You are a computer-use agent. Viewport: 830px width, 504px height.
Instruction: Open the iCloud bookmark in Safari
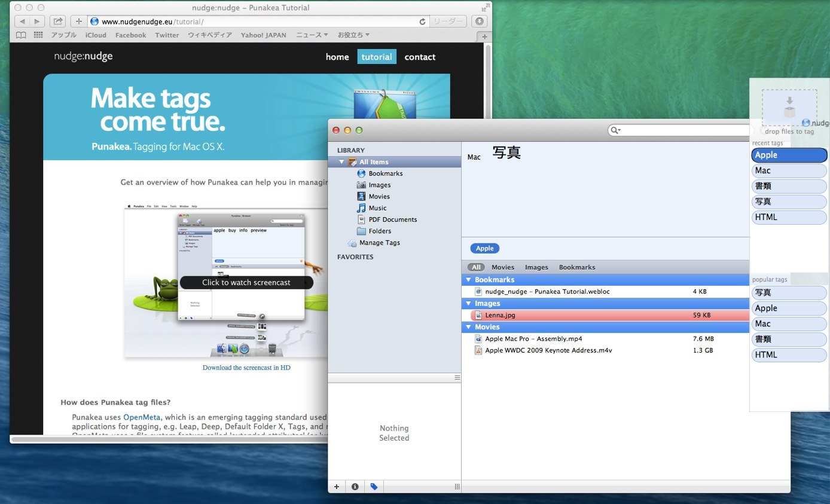(x=96, y=35)
